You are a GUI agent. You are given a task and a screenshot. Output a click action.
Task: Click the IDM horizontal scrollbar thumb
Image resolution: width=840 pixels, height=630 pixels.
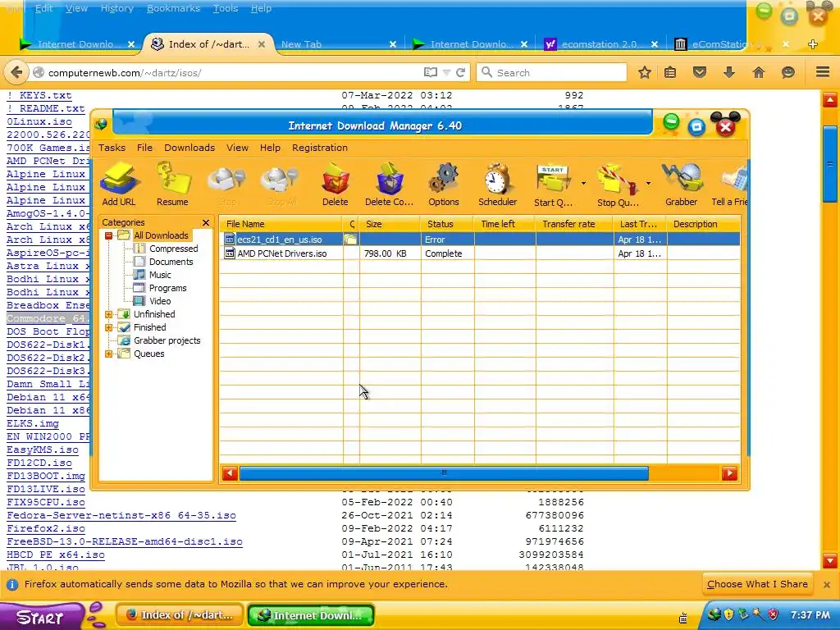point(444,473)
